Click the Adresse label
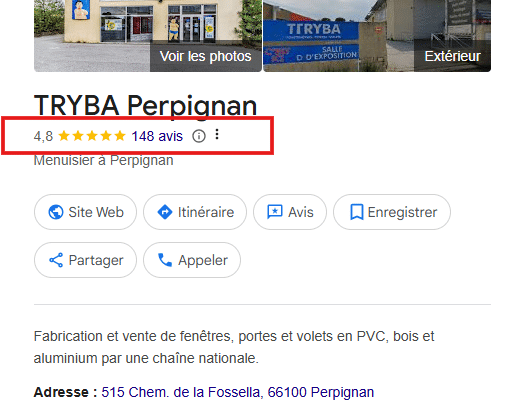 [66, 392]
